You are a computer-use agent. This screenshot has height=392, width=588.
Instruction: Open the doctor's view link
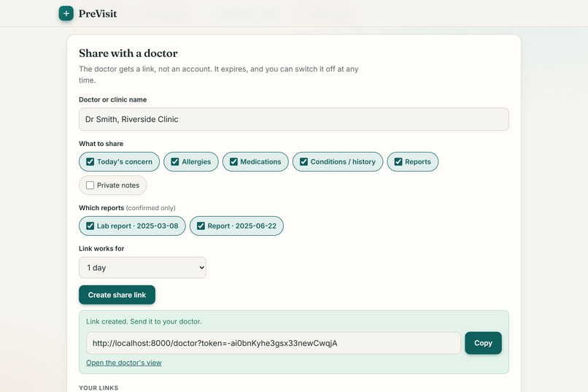click(x=124, y=363)
